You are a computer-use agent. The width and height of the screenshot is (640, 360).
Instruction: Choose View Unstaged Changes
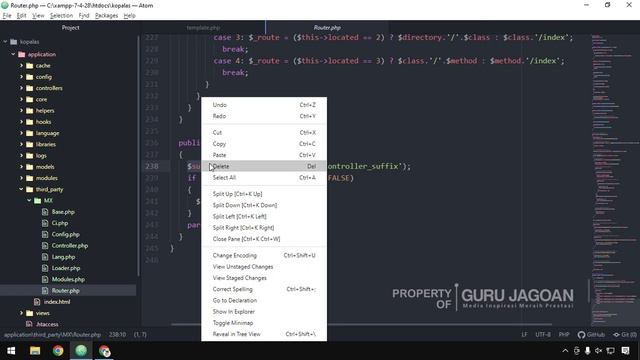point(264,267)
